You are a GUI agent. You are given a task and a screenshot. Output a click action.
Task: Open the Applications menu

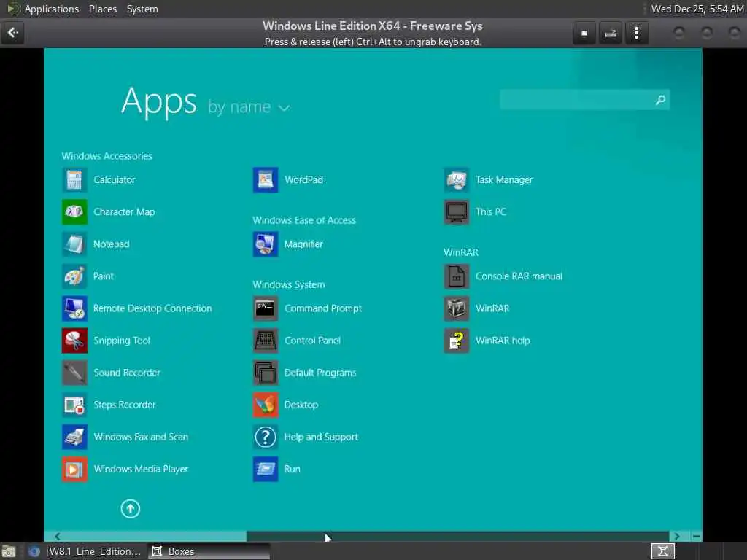click(52, 9)
